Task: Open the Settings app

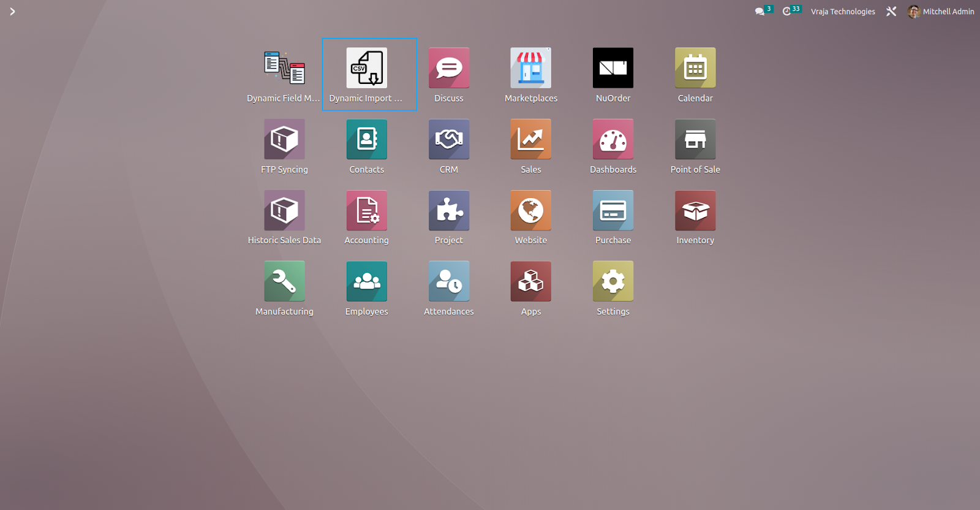Action: point(612,281)
